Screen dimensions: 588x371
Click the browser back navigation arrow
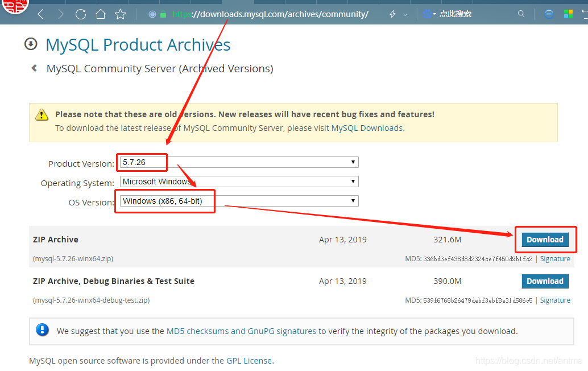40,14
